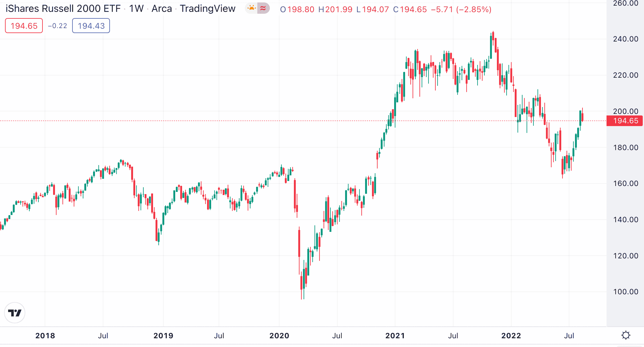Click the 160.00 price axis label
644x347 pixels.
pos(626,183)
